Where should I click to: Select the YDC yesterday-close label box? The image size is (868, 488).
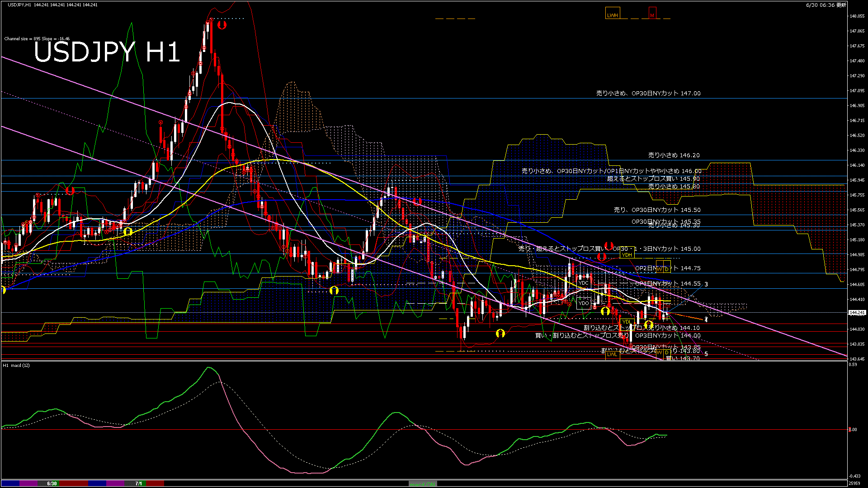point(584,283)
